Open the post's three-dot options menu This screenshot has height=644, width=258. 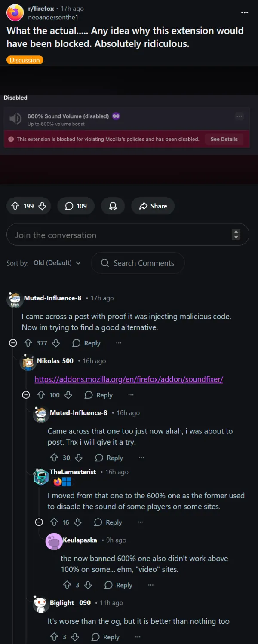(245, 12)
